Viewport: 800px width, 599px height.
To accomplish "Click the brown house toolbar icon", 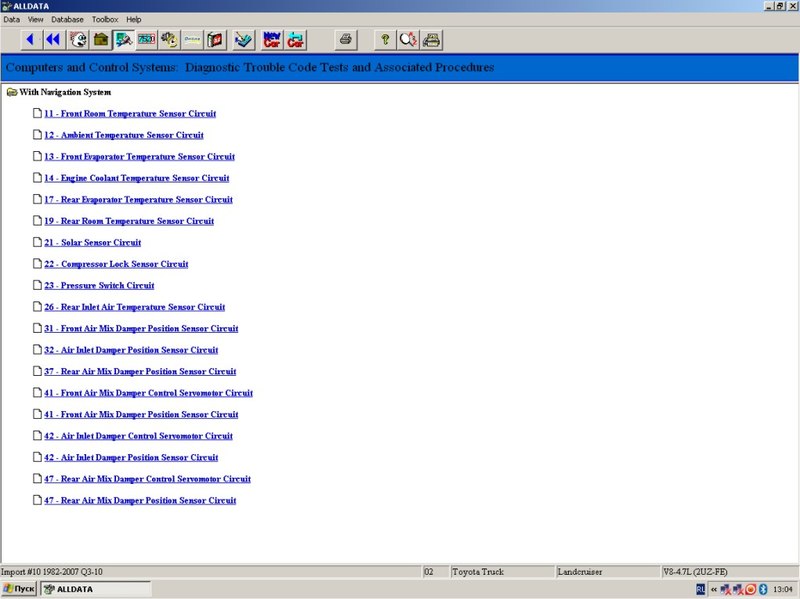I will [x=101, y=40].
